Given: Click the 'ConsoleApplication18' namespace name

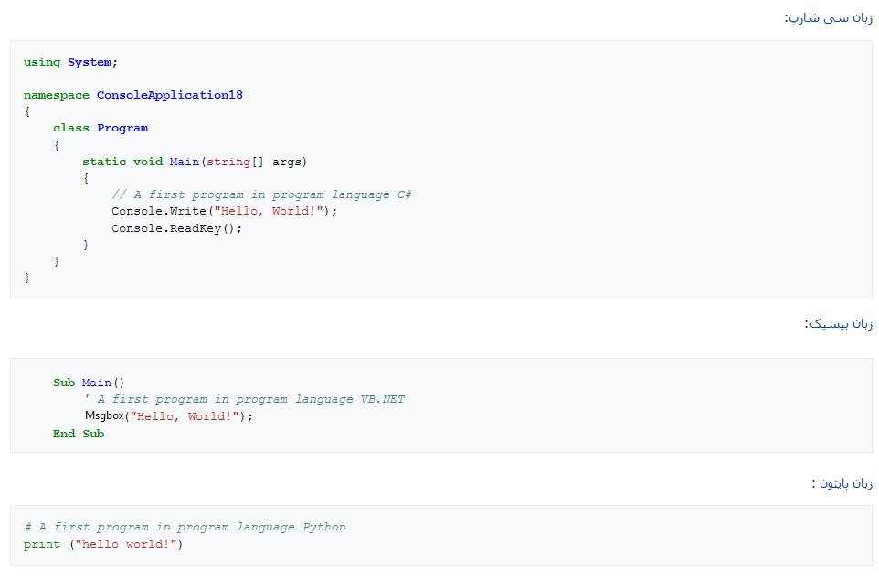Looking at the screenshot, I should coord(170,95).
